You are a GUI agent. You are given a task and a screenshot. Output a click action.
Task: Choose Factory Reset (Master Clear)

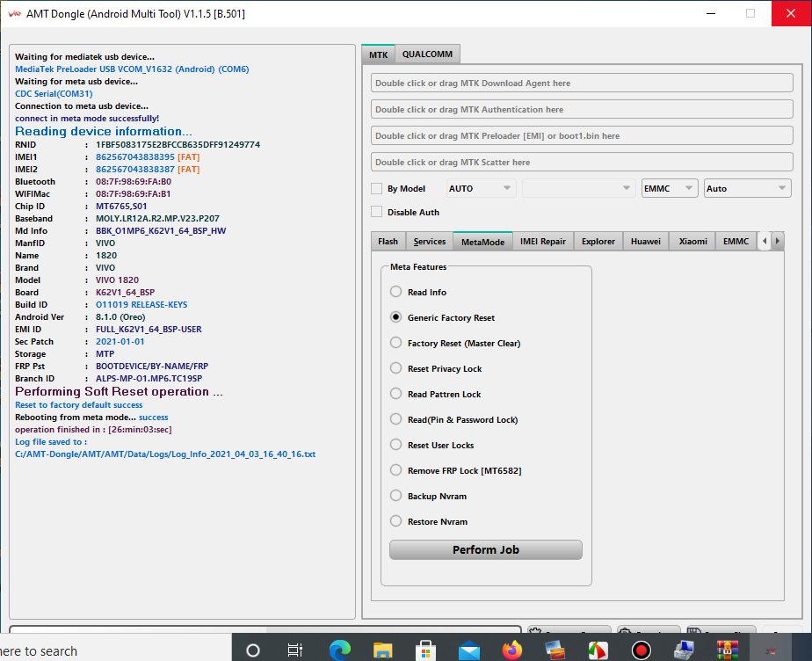[395, 343]
